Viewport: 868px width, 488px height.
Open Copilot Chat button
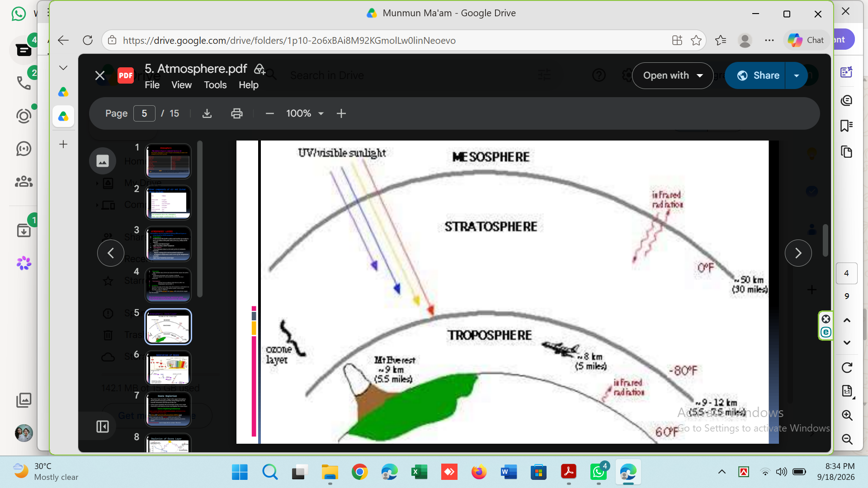[x=807, y=40]
